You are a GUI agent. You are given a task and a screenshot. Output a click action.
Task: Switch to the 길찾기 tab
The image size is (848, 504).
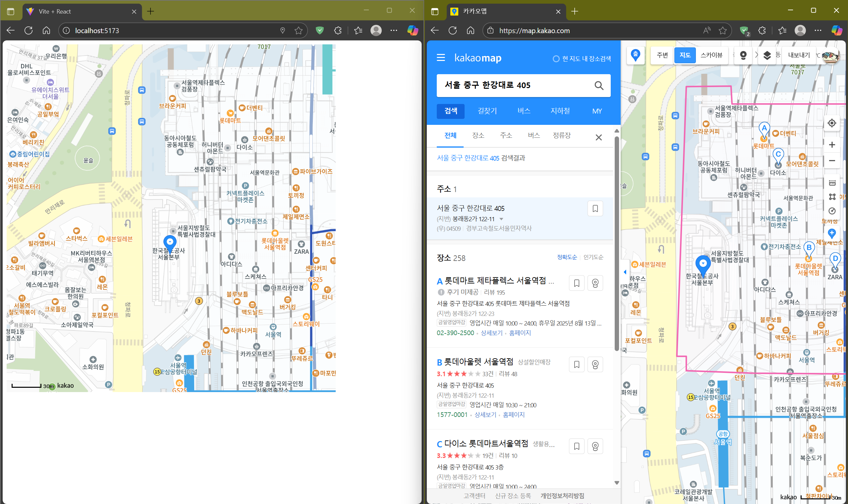tap(487, 111)
